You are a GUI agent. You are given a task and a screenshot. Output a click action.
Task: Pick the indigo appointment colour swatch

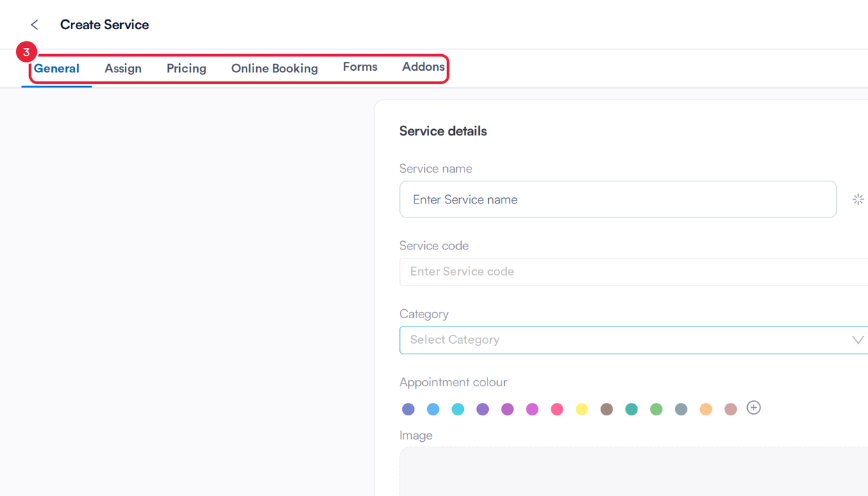[408, 409]
